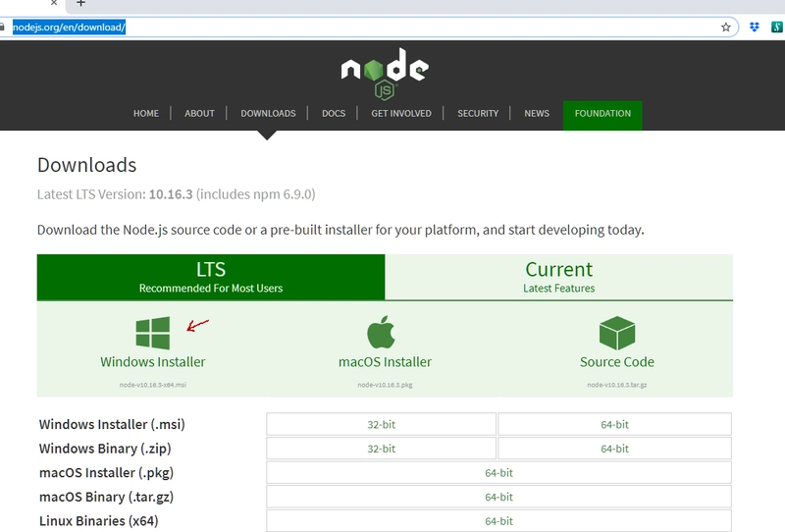This screenshot has width=785, height=532.
Task: Open the GET INVOLVED nav item
Action: click(401, 113)
